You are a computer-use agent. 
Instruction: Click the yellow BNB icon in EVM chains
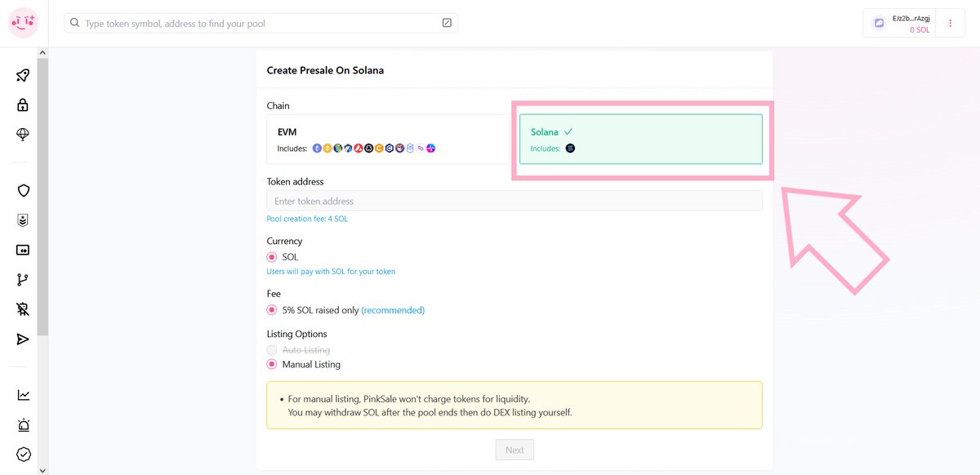[x=327, y=149]
